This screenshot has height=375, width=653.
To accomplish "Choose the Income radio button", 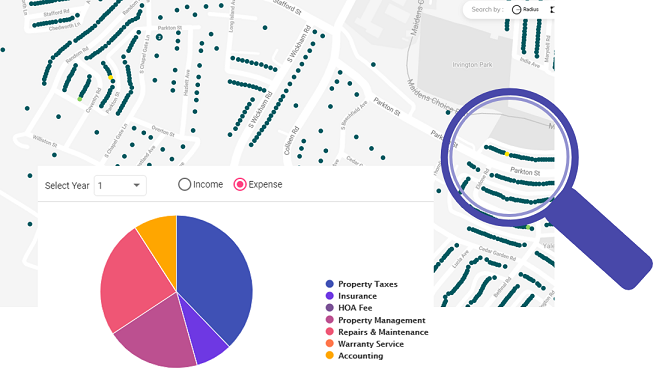I will (184, 185).
